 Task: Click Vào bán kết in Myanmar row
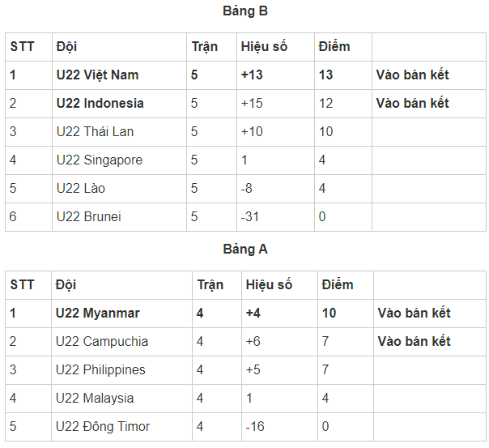click(414, 314)
